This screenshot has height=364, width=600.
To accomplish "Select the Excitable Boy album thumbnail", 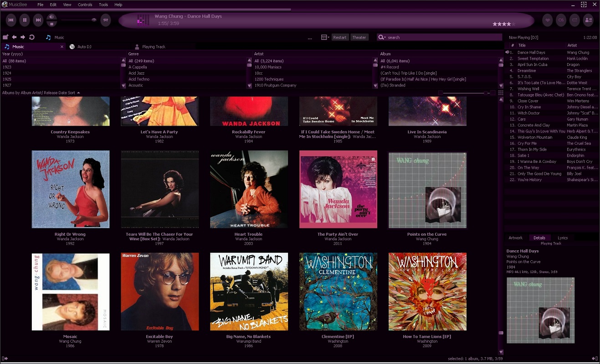I will (160, 292).
